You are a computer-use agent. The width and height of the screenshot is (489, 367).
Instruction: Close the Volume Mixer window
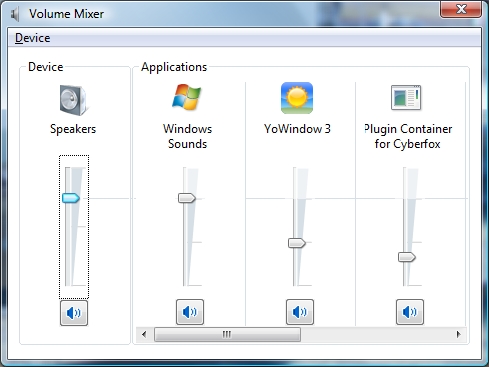coord(461,9)
